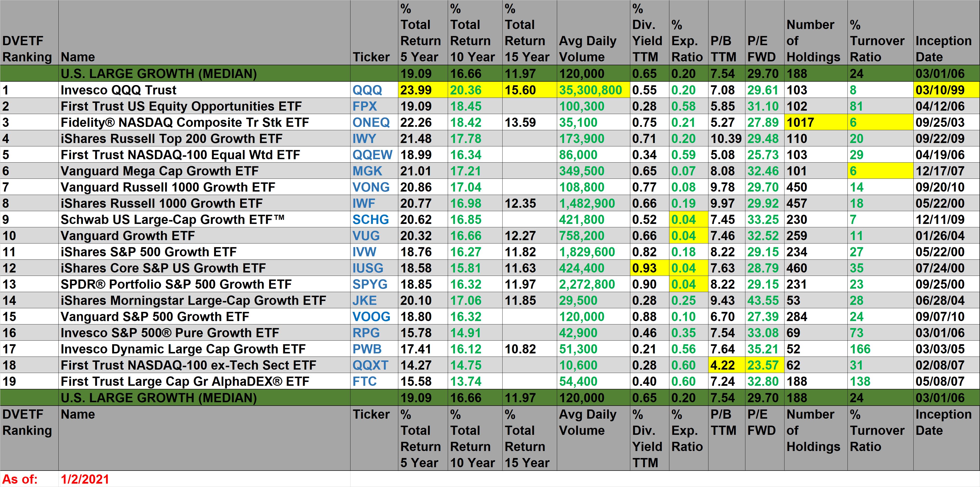Click the highlighted 23.99 five-year return
The image size is (980, 487).
click(x=423, y=90)
